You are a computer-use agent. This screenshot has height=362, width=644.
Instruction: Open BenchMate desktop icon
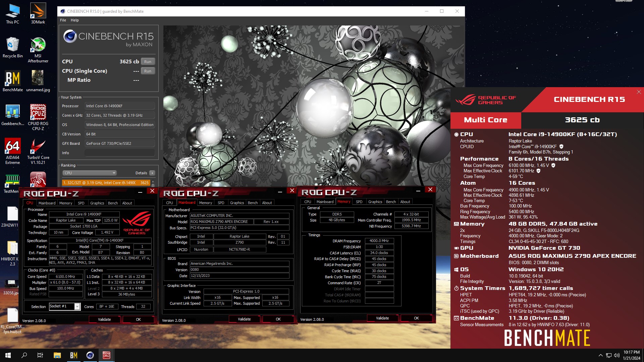point(12,81)
